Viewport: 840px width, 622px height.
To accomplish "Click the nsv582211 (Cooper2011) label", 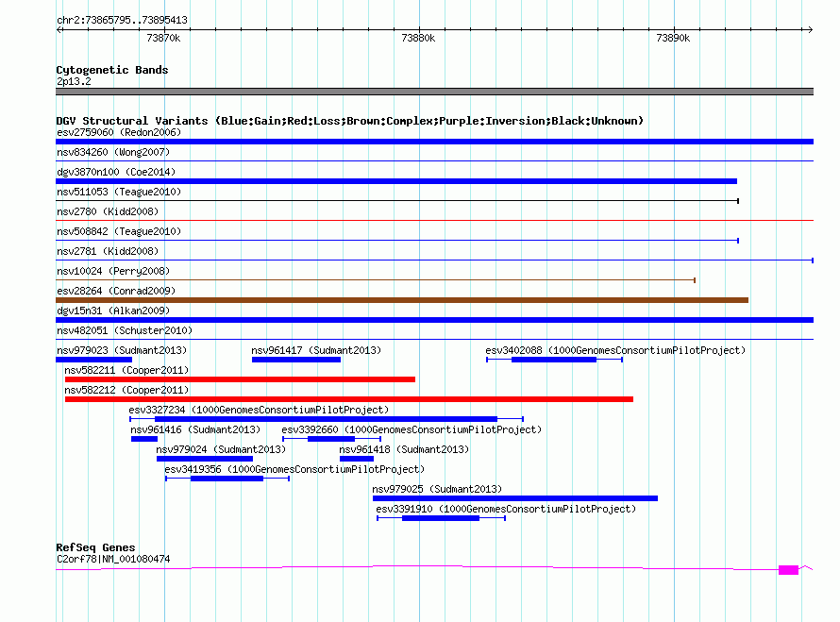I will 126,370.
